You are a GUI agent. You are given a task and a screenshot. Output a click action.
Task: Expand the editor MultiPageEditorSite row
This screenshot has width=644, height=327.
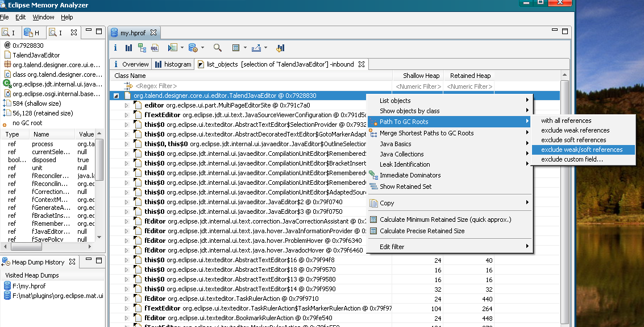[x=127, y=106]
